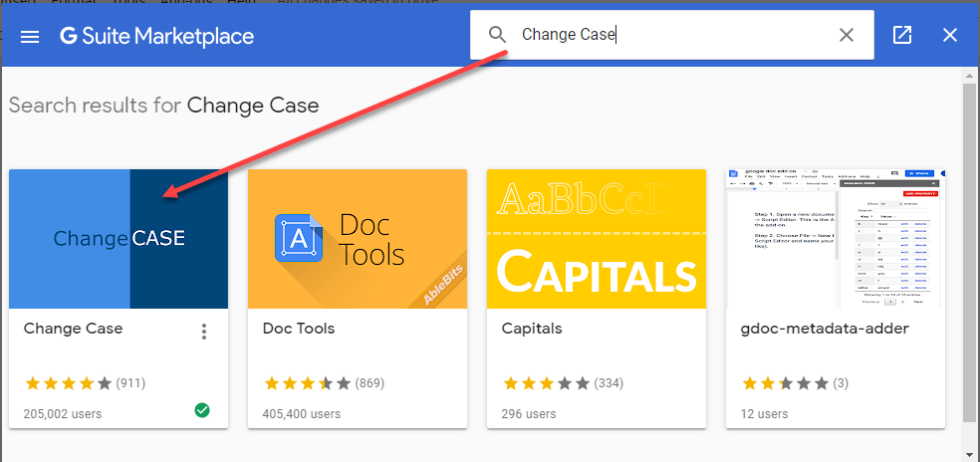
Task: Select the Doc Tools title link
Action: (x=299, y=329)
